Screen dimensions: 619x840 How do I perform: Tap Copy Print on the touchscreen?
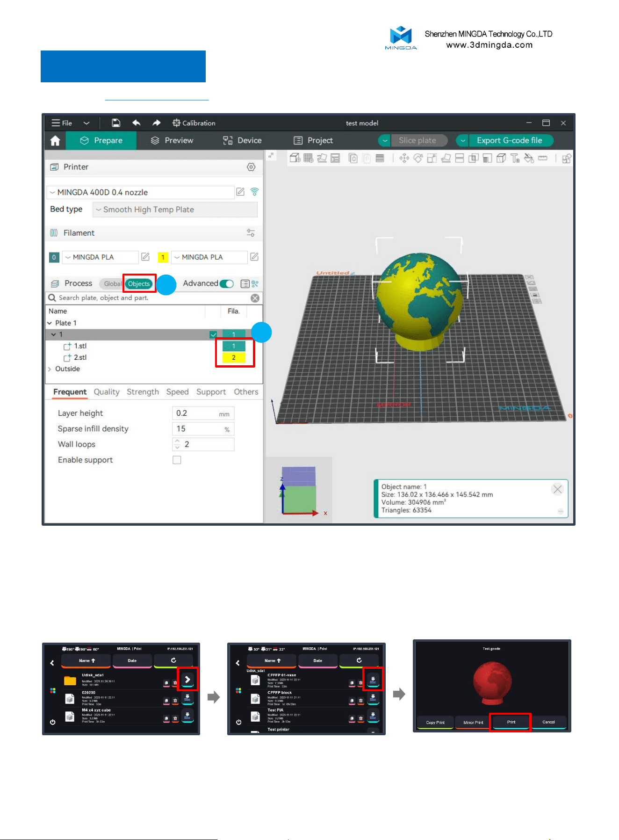pyautogui.click(x=435, y=722)
